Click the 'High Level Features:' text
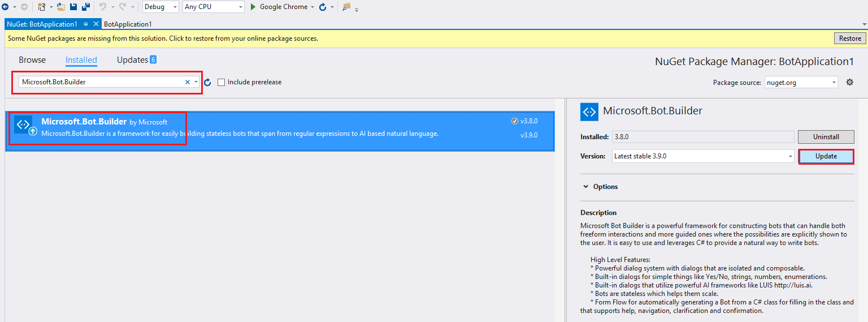Screen dimensions: 868x322 click(x=620, y=260)
